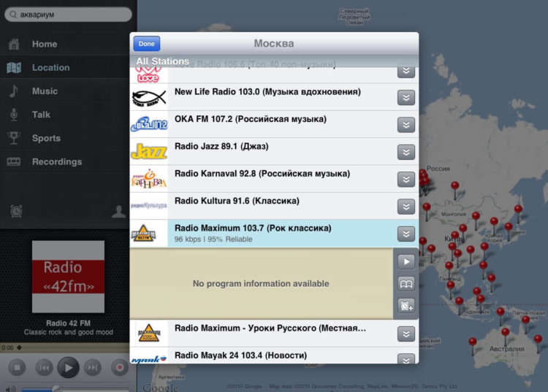The image size is (548, 392).
Task: Click the Home house icon
Action: click(14, 44)
